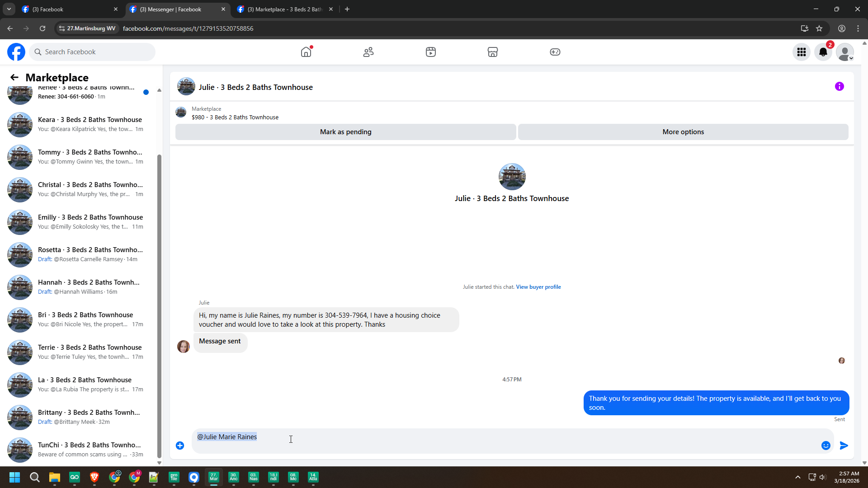Click the conversation list scrollbar

tap(159, 307)
